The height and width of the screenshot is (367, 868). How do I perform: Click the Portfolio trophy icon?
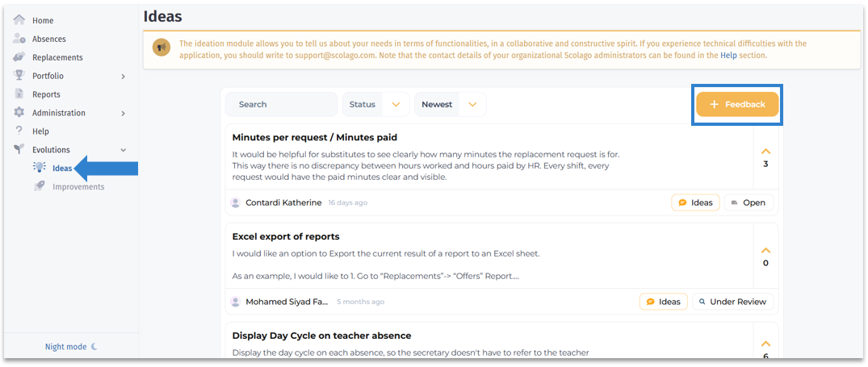click(19, 76)
